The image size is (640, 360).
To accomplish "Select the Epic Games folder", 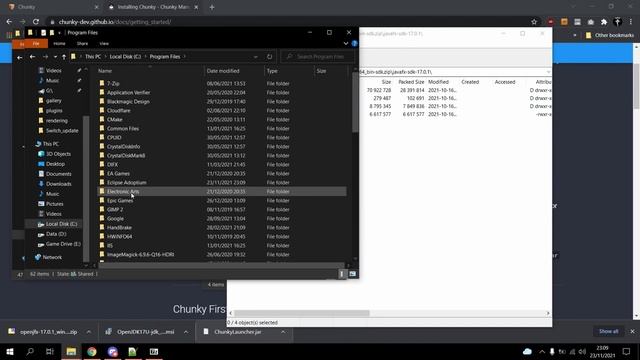I will [120, 200].
